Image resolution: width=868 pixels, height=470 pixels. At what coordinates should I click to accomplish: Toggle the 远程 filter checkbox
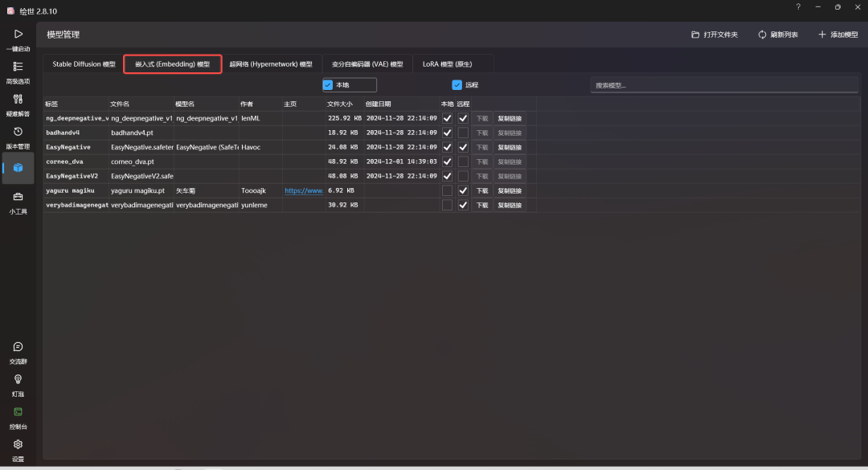[x=457, y=85]
